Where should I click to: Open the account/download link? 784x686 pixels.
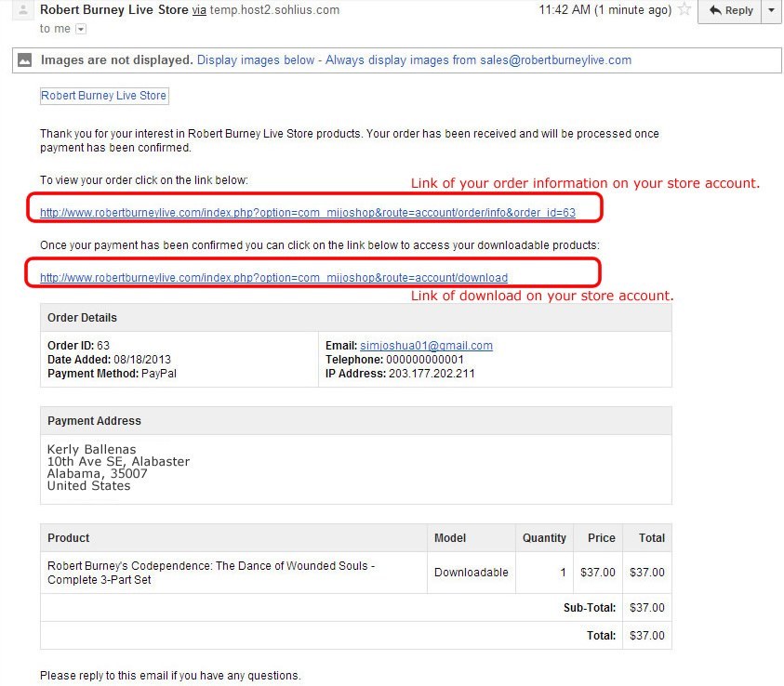[273, 277]
